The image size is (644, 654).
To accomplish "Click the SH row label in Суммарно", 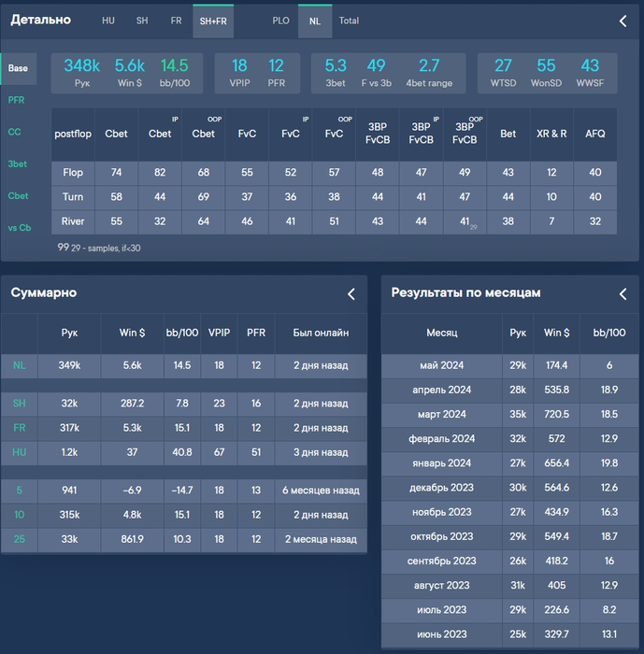I will (x=20, y=404).
